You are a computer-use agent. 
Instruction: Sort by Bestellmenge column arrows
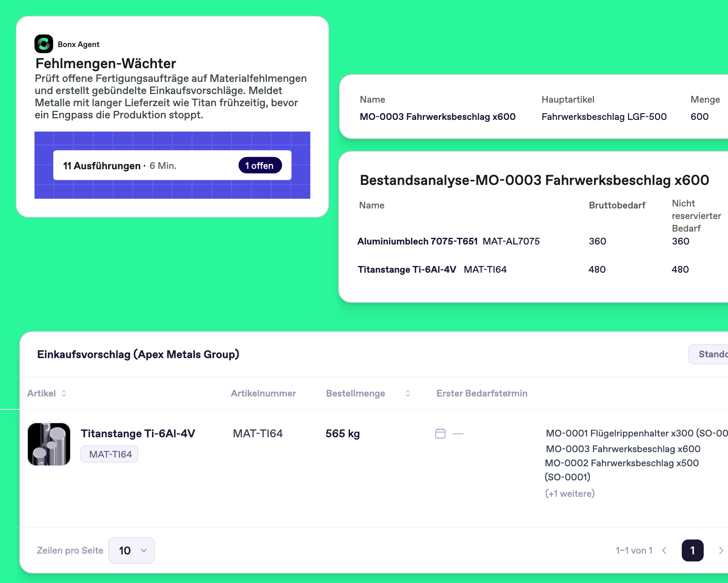[x=408, y=393]
